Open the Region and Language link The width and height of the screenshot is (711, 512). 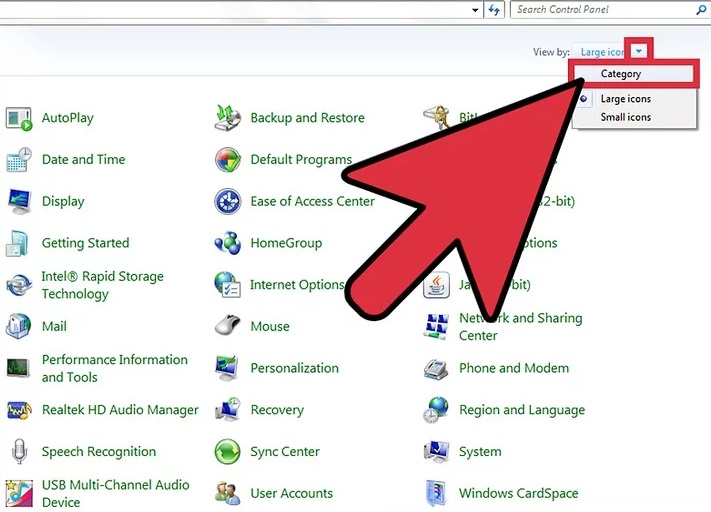tap(521, 410)
